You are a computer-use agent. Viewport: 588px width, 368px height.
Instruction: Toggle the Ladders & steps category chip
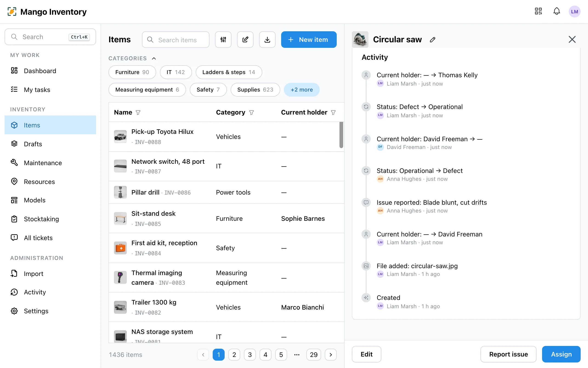coord(229,72)
